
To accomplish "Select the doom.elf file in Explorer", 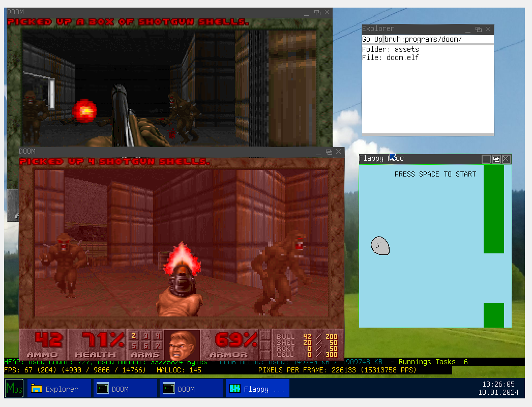I will [390, 57].
